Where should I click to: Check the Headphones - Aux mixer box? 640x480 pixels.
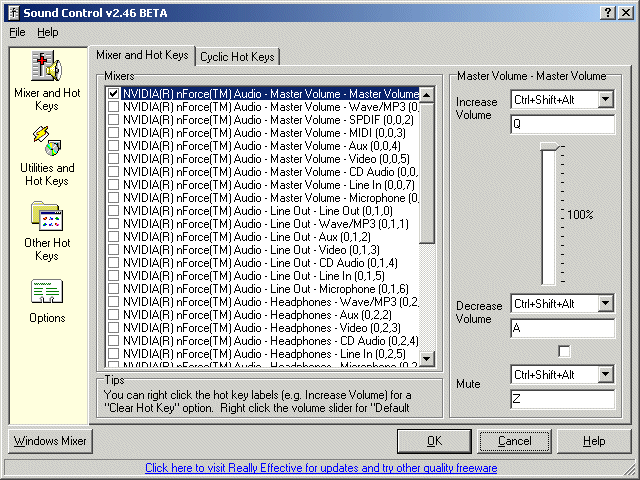(x=113, y=315)
